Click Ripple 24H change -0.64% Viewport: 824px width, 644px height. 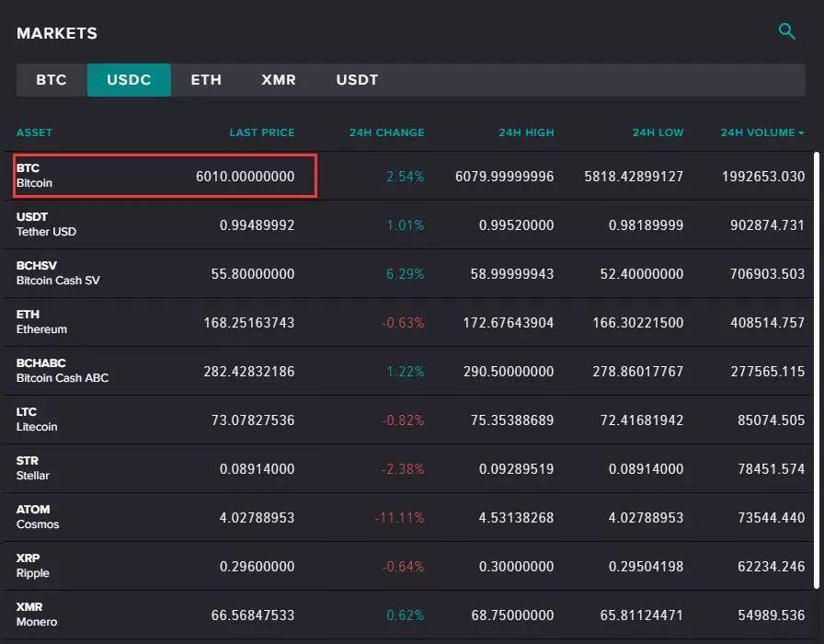tap(403, 566)
